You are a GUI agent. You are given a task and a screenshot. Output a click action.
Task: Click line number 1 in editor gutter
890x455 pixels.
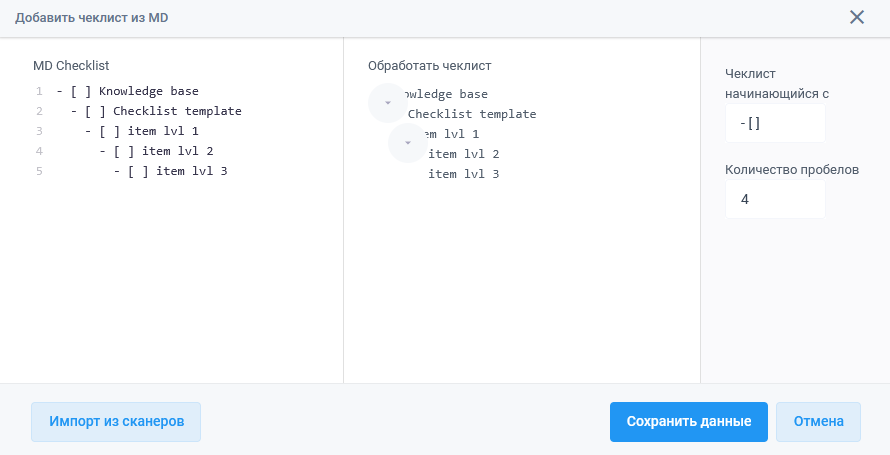point(38,91)
